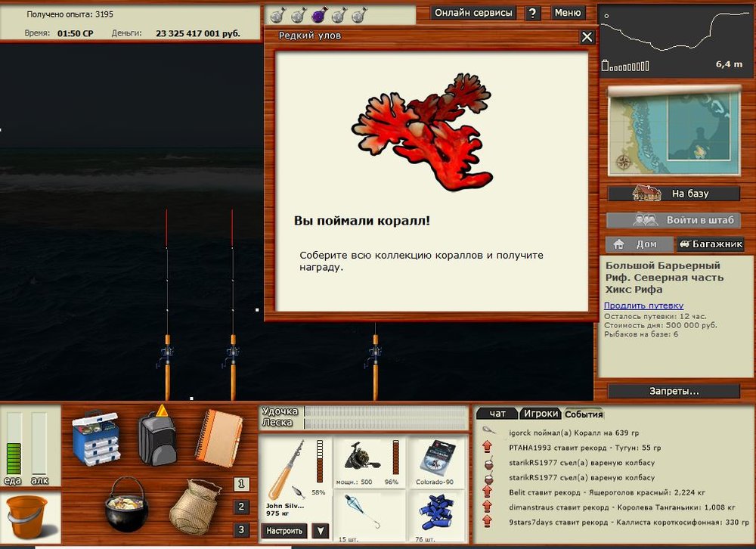Viewport: 756px width, 549px height.
Task: Click the Удочка tension bar
Action: pos(386,411)
